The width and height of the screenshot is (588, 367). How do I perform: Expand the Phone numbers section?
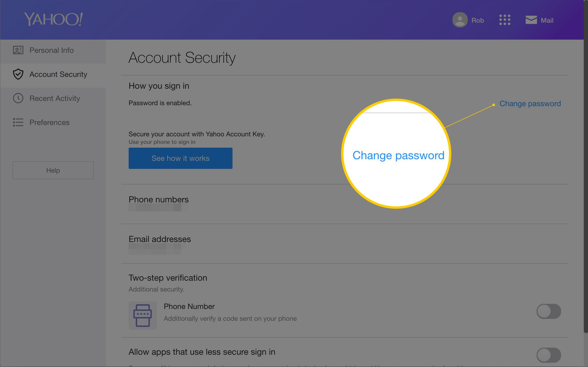point(158,199)
